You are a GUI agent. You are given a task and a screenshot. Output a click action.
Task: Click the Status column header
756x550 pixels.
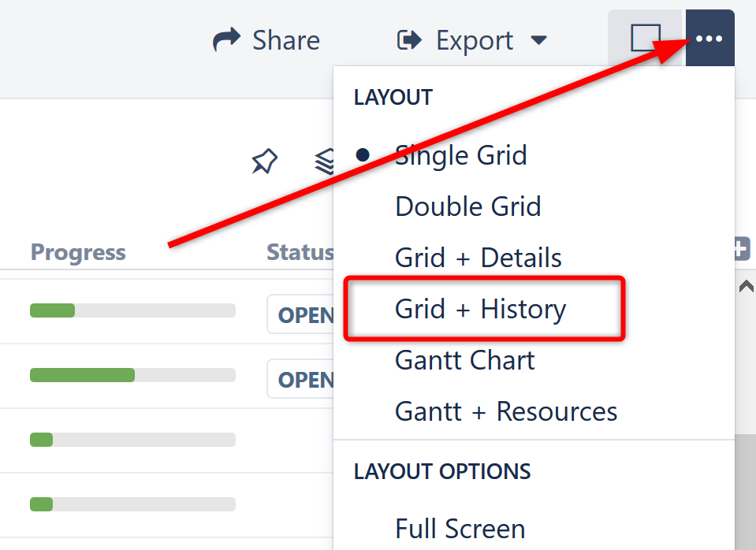pos(300,252)
